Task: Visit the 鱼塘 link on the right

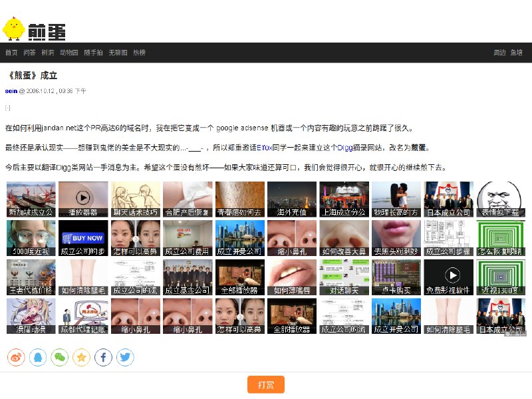Action: tap(519, 53)
